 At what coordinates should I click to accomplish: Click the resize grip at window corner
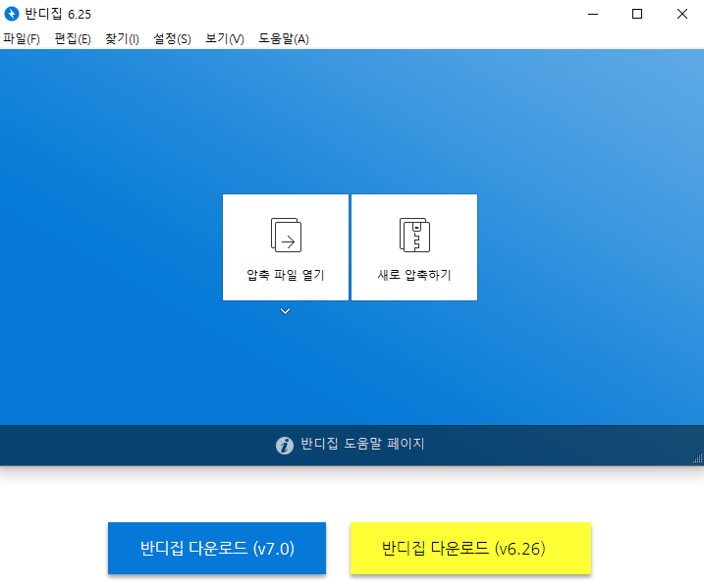[x=698, y=458]
